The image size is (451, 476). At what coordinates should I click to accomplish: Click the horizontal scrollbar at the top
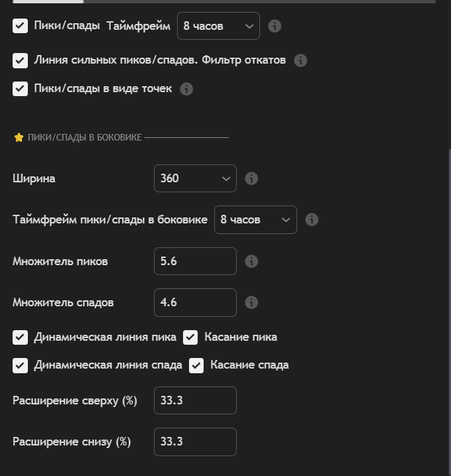pos(48,1)
